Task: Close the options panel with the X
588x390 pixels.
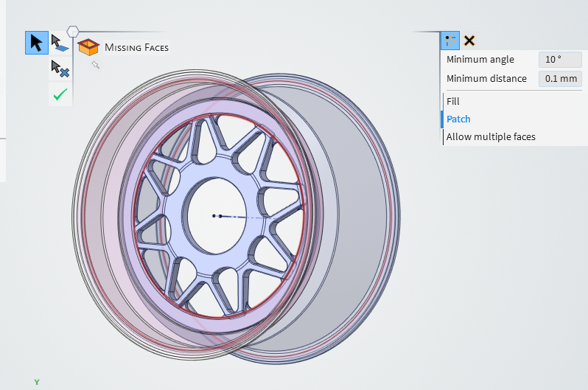Action: [x=469, y=41]
